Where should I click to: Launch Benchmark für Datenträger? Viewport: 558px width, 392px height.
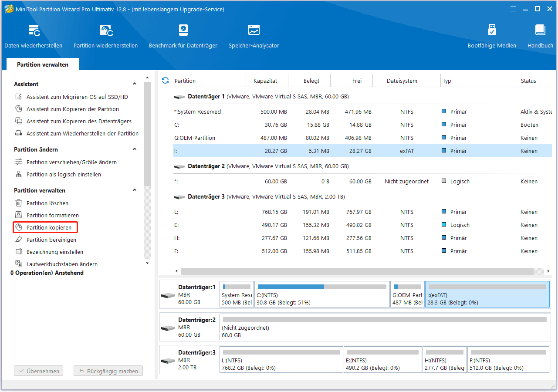coord(183,36)
